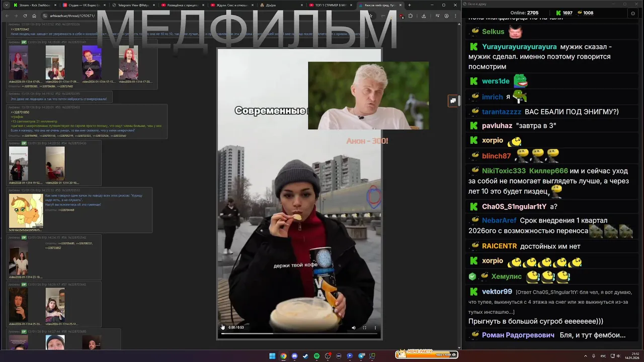
Task: Open chat user Selkus profile
Action: [x=493, y=32]
